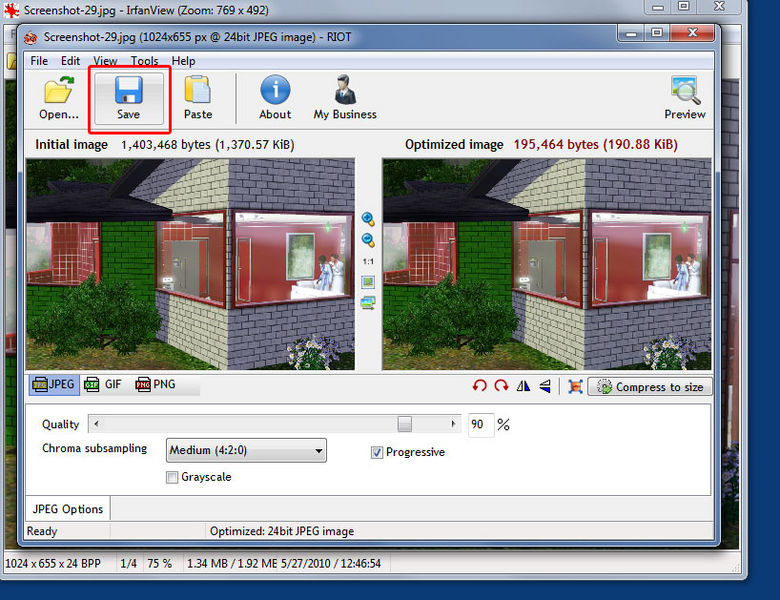This screenshot has height=600, width=780.
Task: Open the Help menu
Action: click(183, 61)
